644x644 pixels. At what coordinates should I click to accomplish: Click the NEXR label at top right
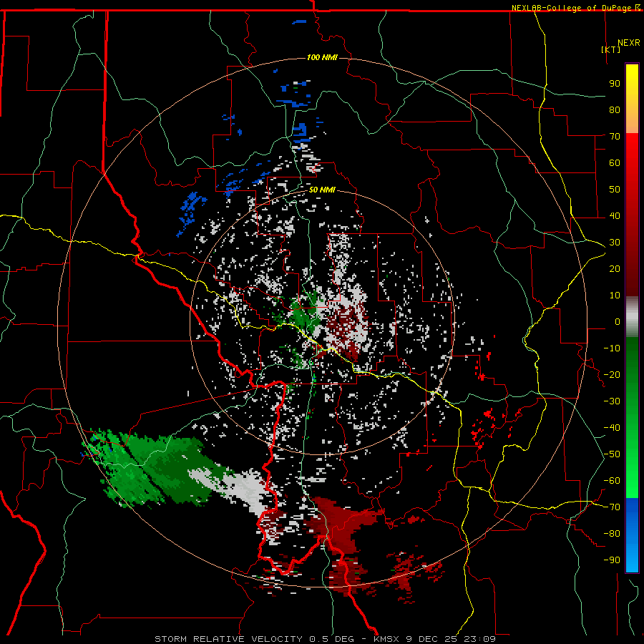[629, 43]
